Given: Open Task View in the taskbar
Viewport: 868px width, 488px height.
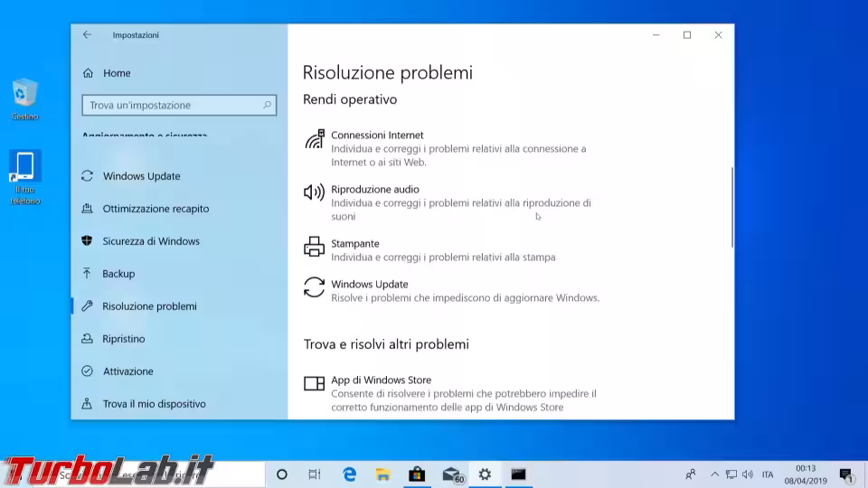Looking at the screenshot, I should point(315,474).
